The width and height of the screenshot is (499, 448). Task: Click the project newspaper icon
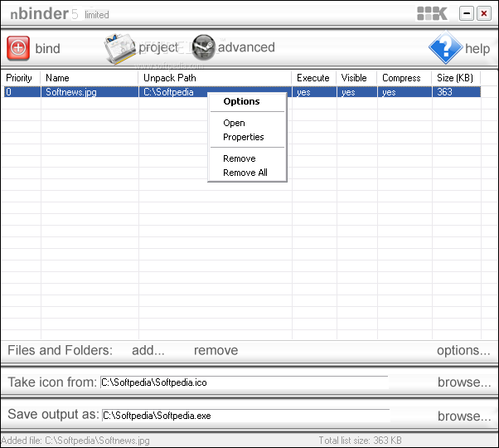click(120, 49)
